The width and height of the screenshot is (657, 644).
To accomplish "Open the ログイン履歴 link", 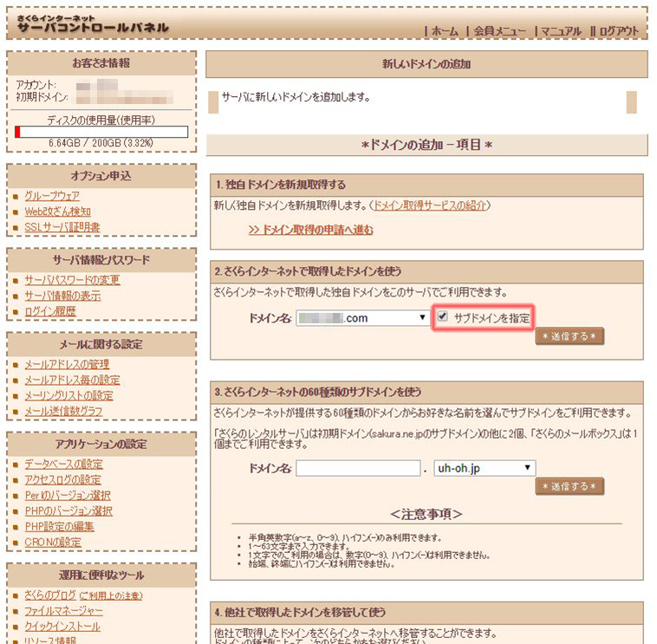I will click(x=50, y=311).
